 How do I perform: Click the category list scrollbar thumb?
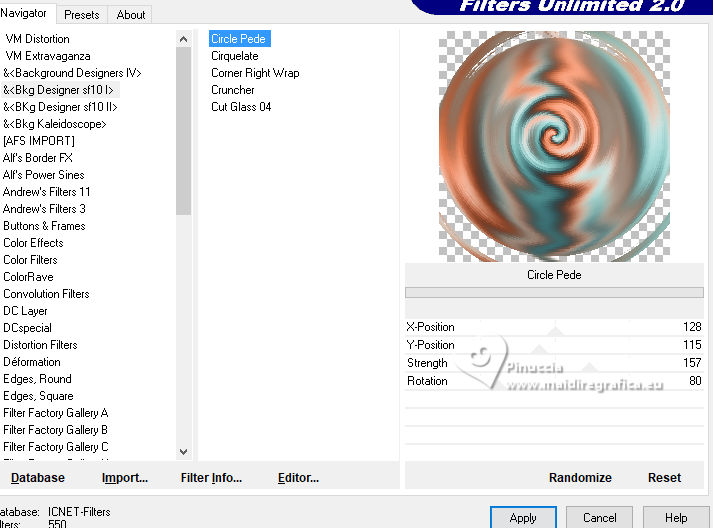[183, 131]
